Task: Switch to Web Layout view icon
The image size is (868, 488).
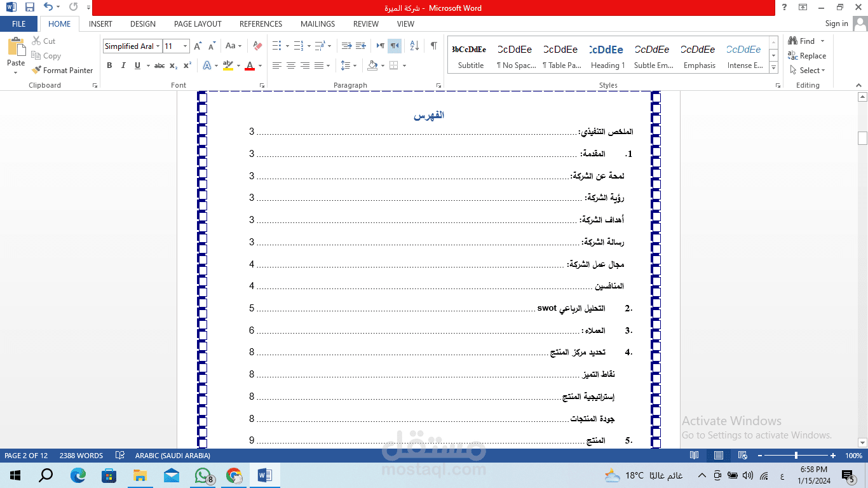Action: click(742, 456)
